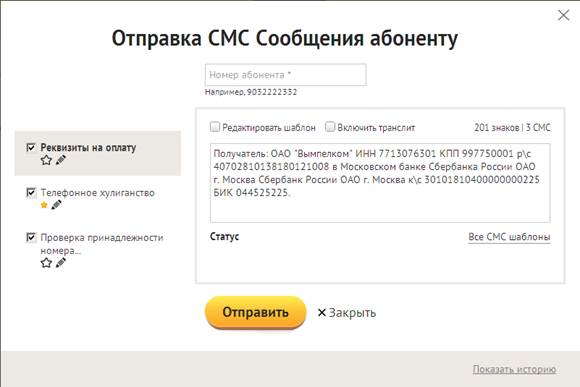Toggle the Телефонное хулиганство checkbox
The image size is (580, 387).
pos(31,192)
